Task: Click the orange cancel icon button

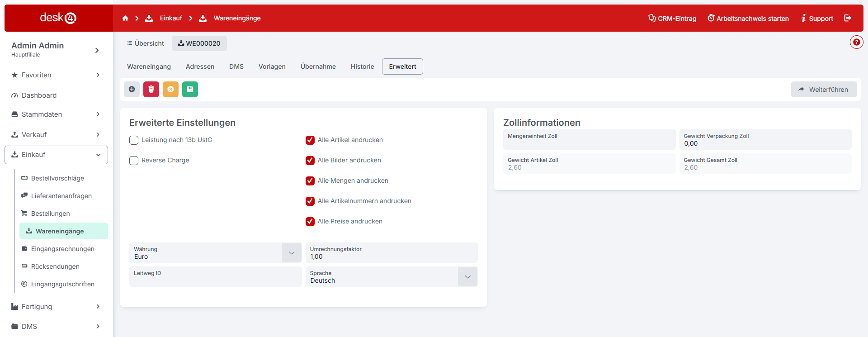Action: pos(170,89)
